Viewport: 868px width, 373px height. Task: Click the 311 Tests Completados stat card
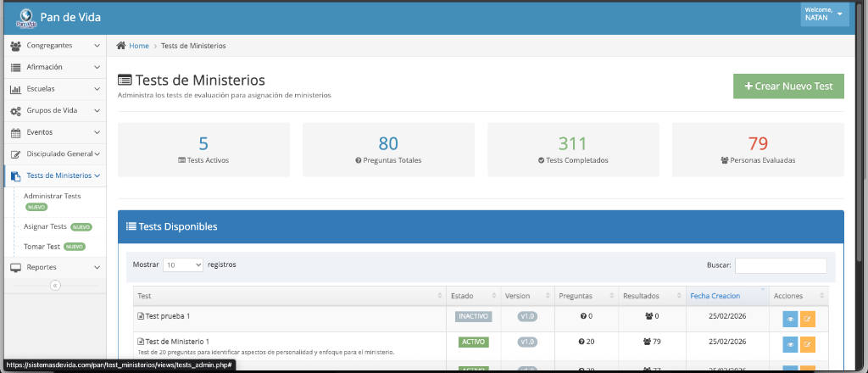tap(573, 150)
